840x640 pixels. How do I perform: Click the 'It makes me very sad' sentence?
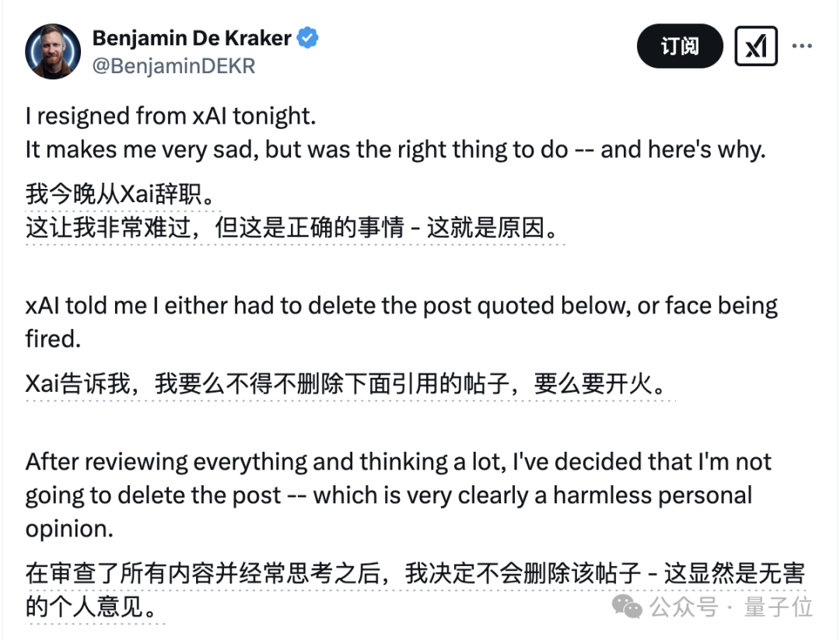pyautogui.click(x=395, y=149)
